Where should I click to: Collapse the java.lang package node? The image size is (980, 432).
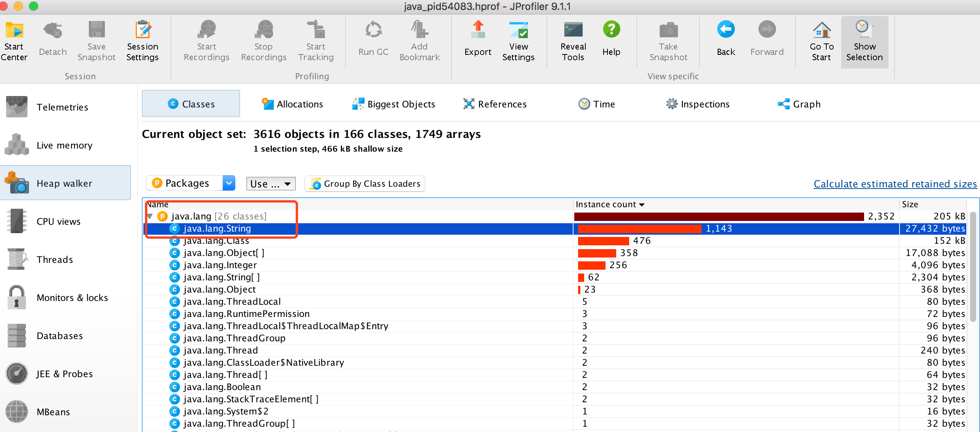point(150,216)
